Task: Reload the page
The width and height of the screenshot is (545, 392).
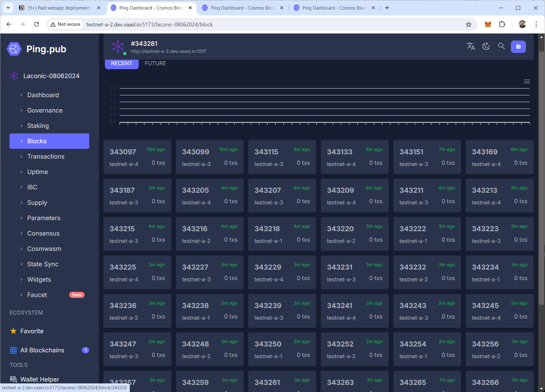Action: click(36, 24)
